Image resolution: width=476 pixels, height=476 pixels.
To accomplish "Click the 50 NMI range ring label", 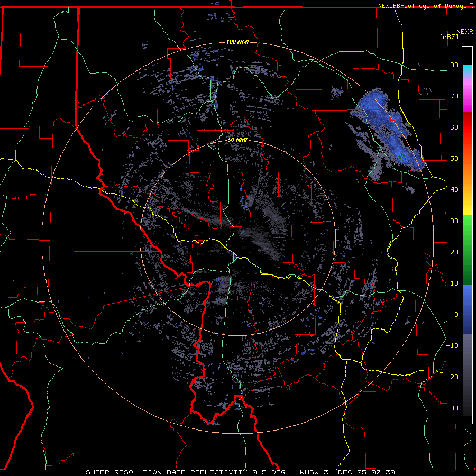I will click(x=237, y=140).
